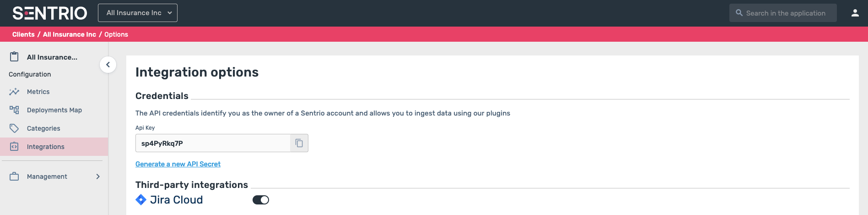Click the Categories tag icon
868x215 pixels.
14,128
